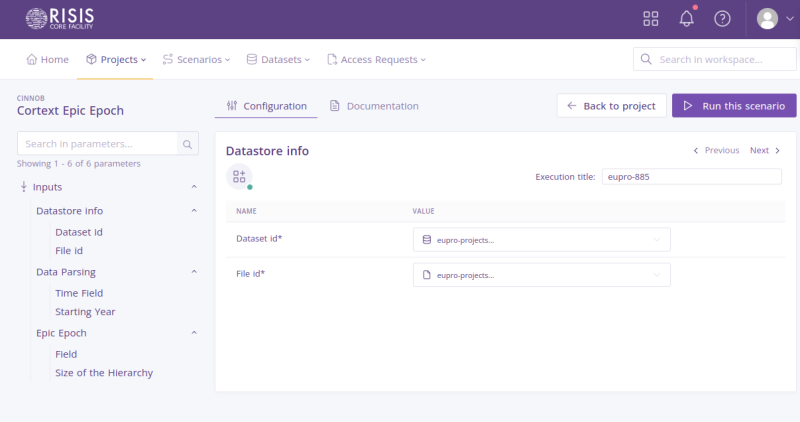Collapse the Data Parsing group
The image size is (800, 422).
pos(193,272)
